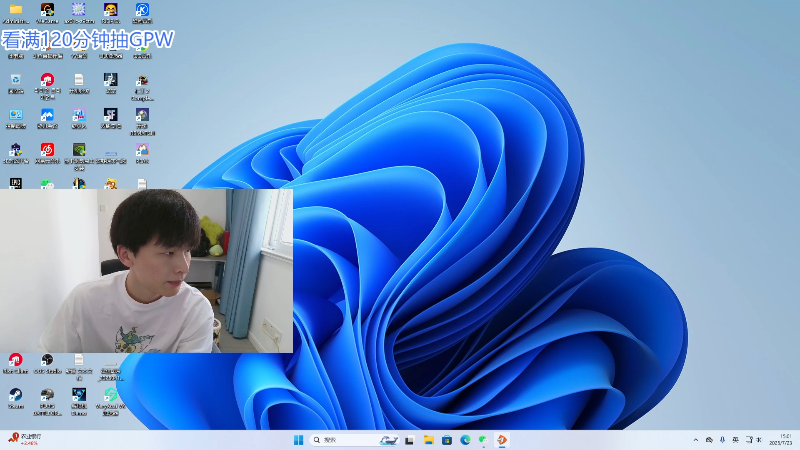Open the laughing emoji face desktop shortcut

[x=111, y=10]
